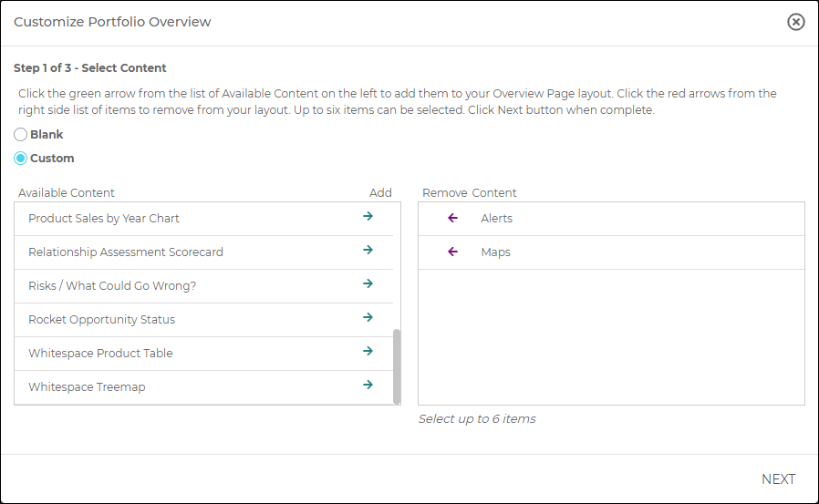Viewport: 819px width, 504px height.
Task: Click the Alerts item in Remove Content
Action: 497,219
